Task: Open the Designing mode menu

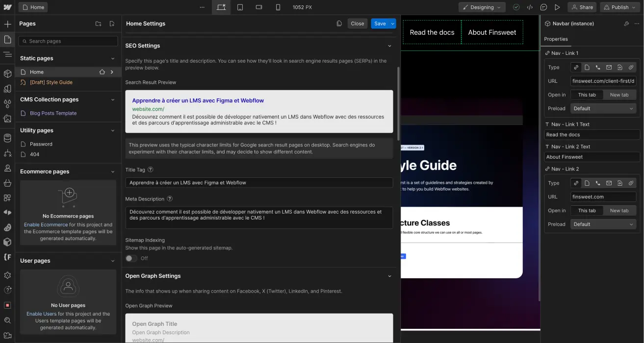Action: 482,7
